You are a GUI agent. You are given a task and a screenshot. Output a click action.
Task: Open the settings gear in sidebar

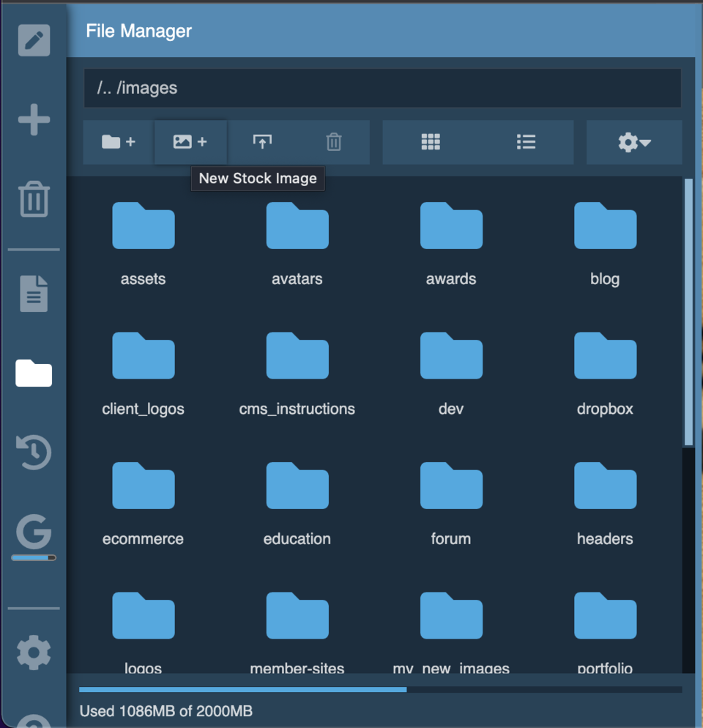click(34, 652)
